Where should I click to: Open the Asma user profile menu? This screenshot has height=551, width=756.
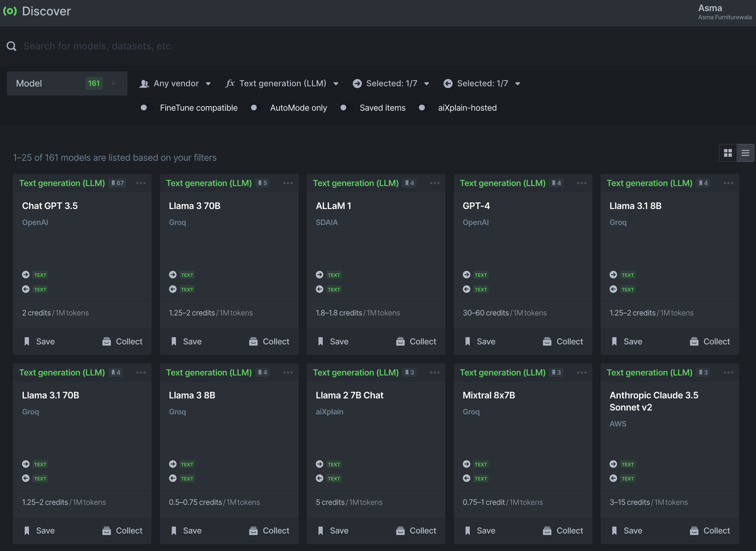(x=725, y=12)
